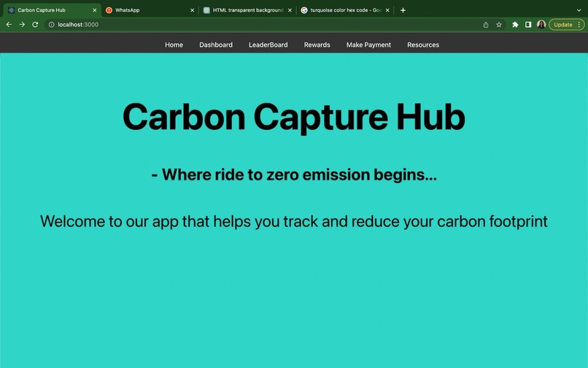Open the LeaderBoard page
The image size is (588, 368).
pos(268,45)
